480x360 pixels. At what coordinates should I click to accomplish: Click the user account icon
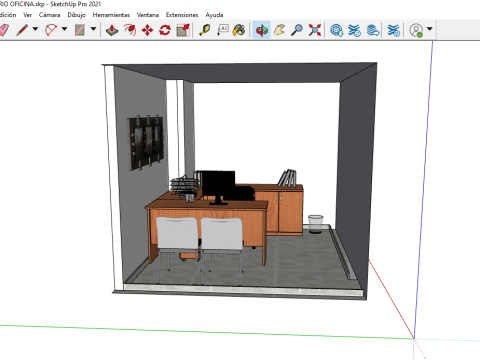point(416,30)
